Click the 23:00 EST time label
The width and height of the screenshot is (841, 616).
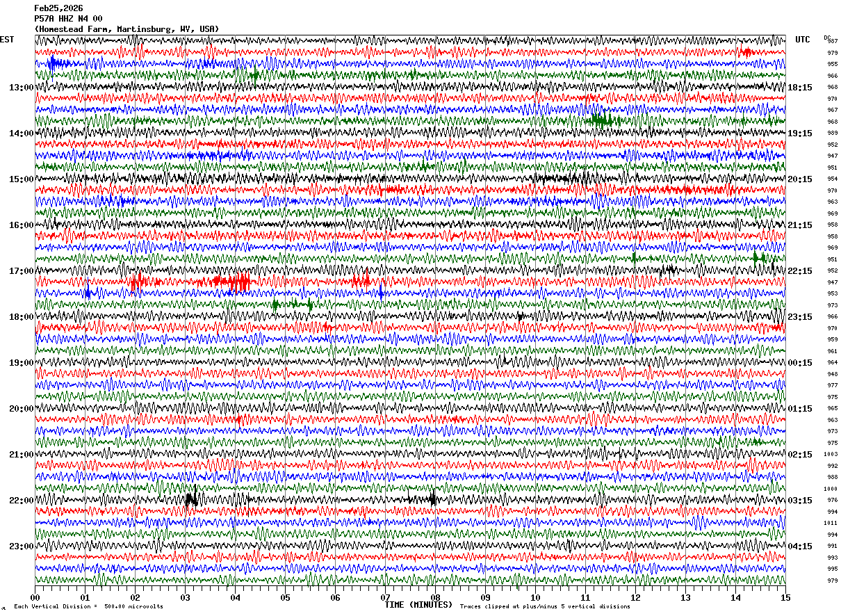(x=22, y=546)
